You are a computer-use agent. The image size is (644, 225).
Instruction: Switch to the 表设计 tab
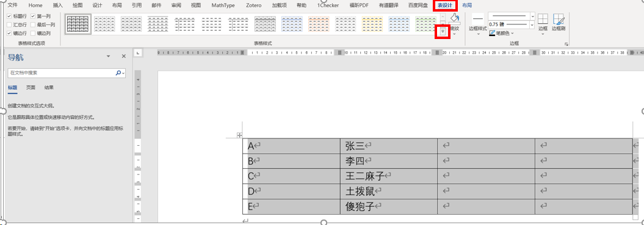click(x=446, y=5)
